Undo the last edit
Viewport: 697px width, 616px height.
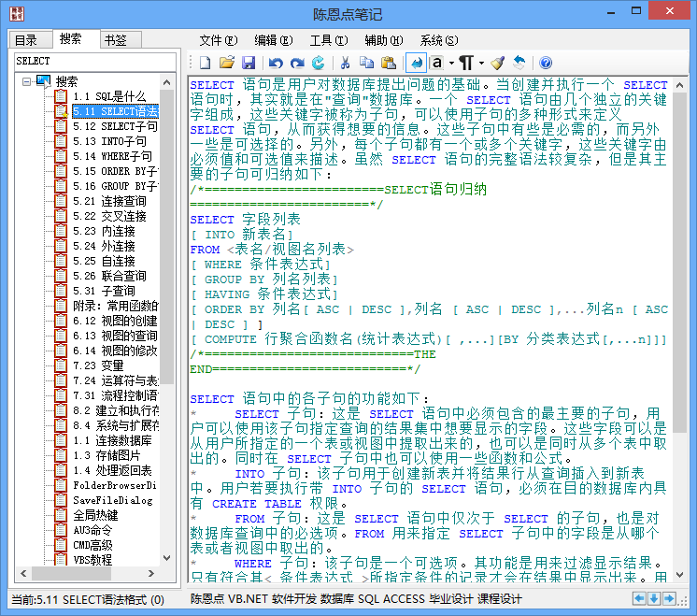tap(276, 63)
